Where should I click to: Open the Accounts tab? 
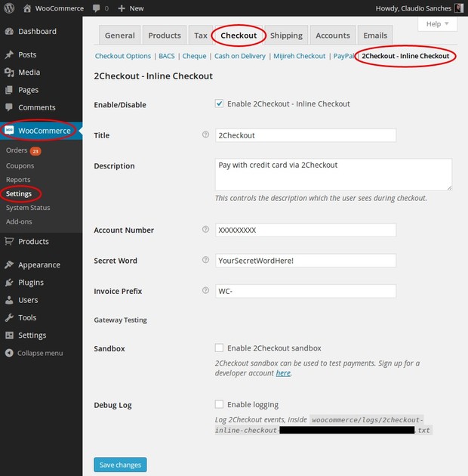333,36
